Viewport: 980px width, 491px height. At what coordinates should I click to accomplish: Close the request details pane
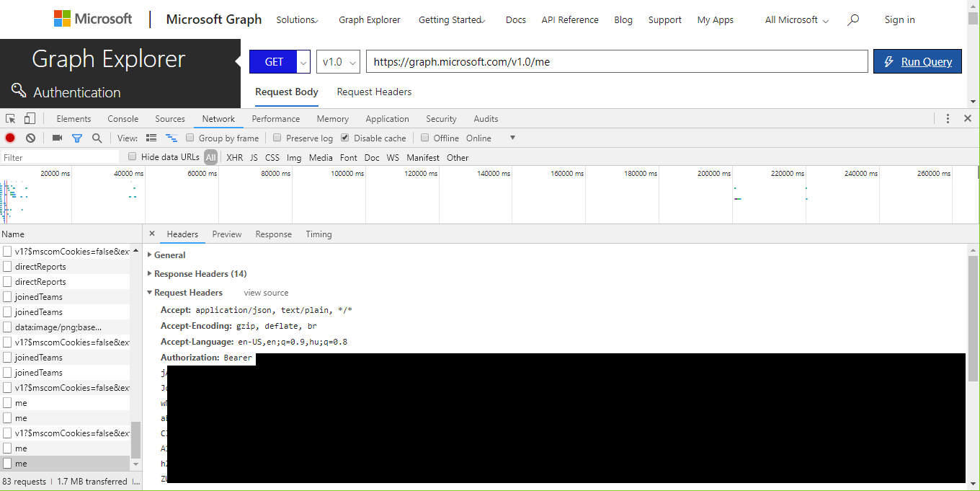point(152,234)
